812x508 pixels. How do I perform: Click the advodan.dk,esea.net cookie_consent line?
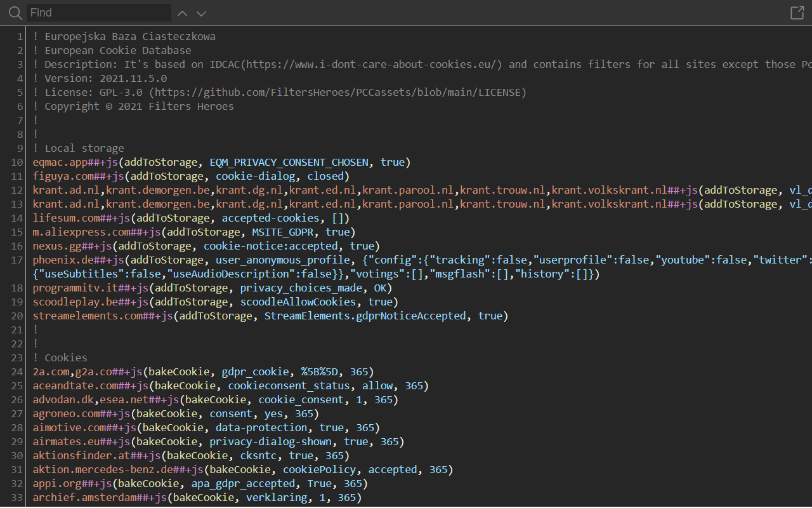click(216, 399)
